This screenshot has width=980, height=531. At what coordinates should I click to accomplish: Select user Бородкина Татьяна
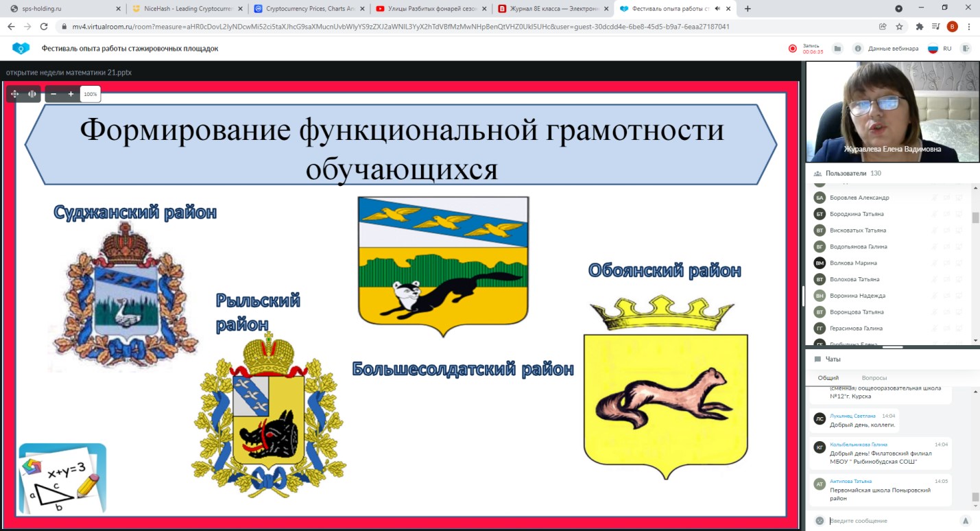[857, 214]
